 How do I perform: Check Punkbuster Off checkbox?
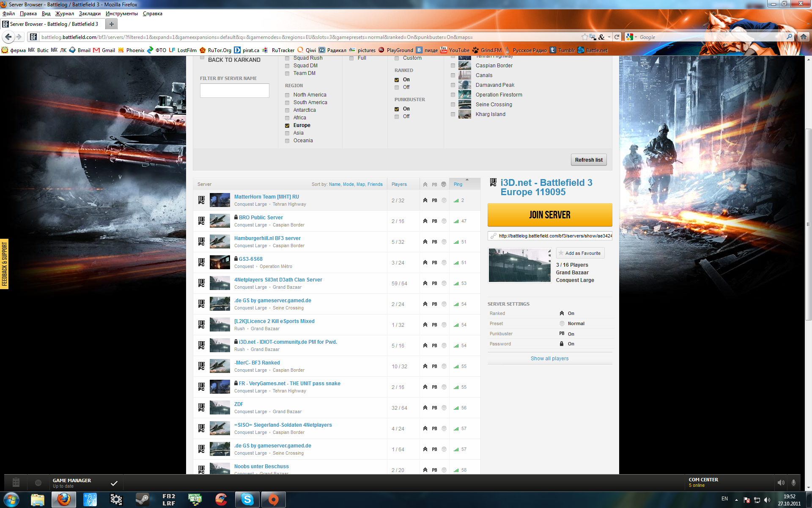[397, 116]
